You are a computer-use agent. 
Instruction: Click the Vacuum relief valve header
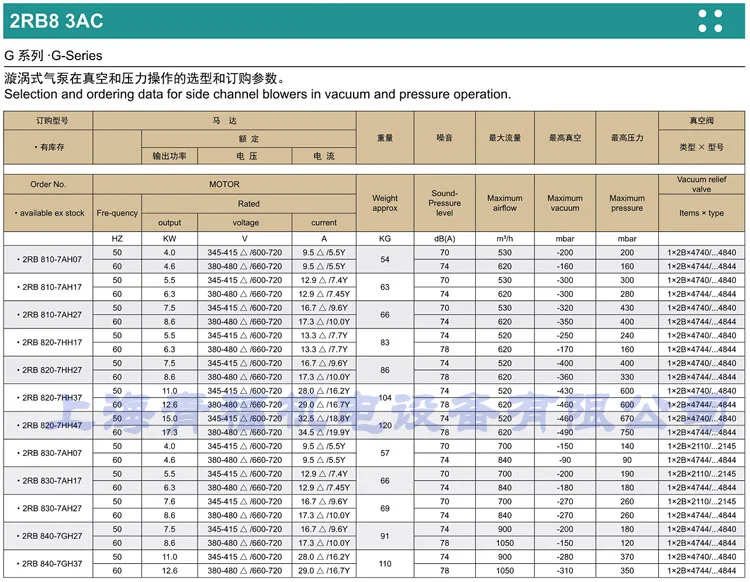pyautogui.click(x=701, y=184)
